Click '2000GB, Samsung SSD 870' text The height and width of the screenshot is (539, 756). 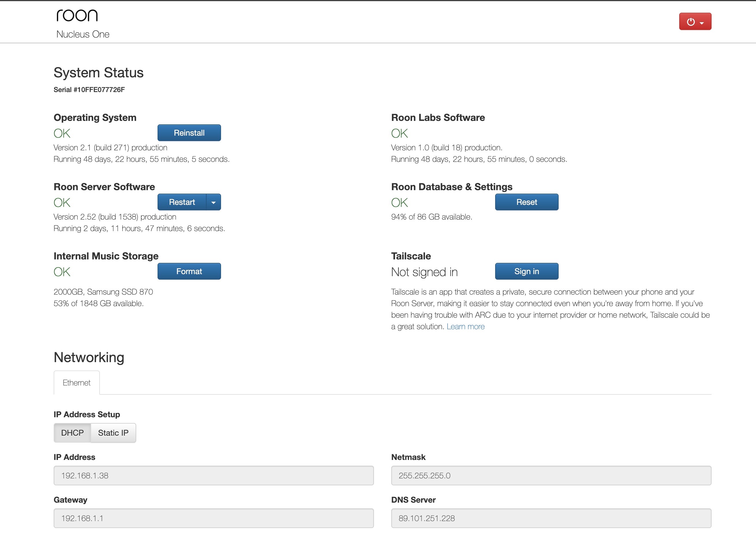coord(103,292)
